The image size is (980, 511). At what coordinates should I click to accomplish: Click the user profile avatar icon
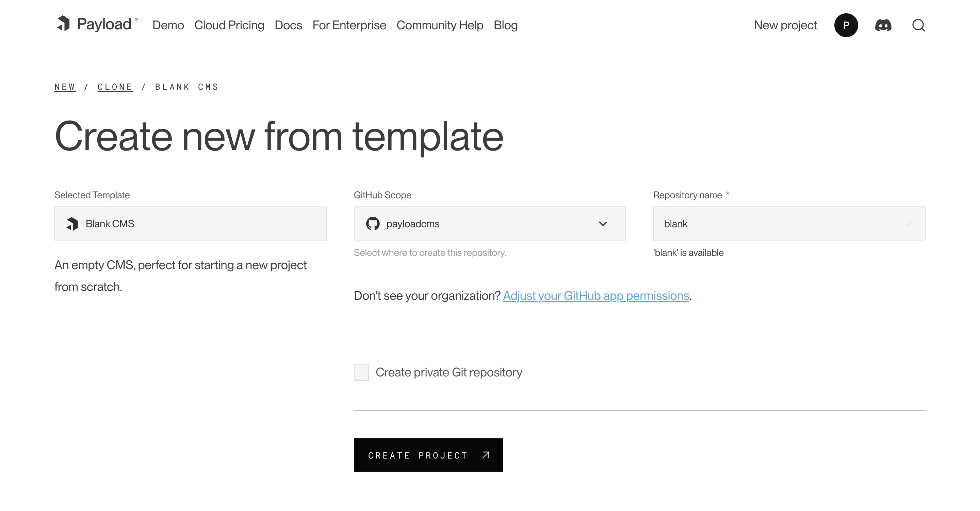tap(847, 26)
